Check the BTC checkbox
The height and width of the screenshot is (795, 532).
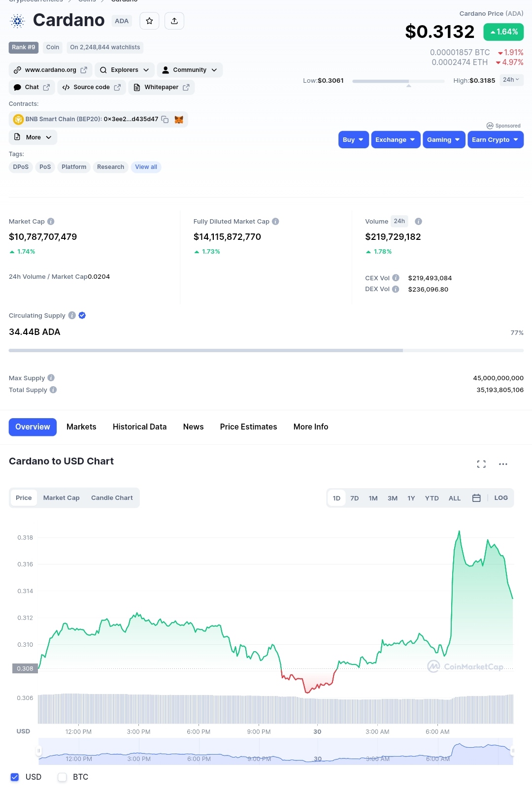click(x=62, y=777)
